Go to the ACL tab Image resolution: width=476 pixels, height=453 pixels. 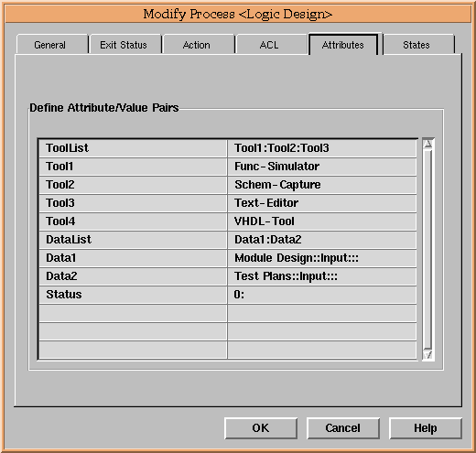point(269,45)
